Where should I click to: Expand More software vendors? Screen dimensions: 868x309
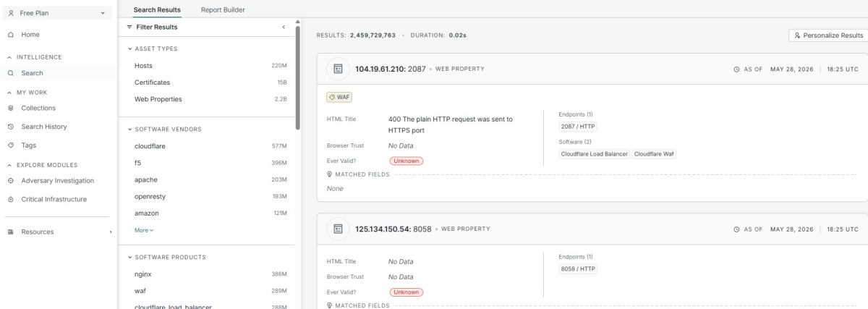click(144, 230)
